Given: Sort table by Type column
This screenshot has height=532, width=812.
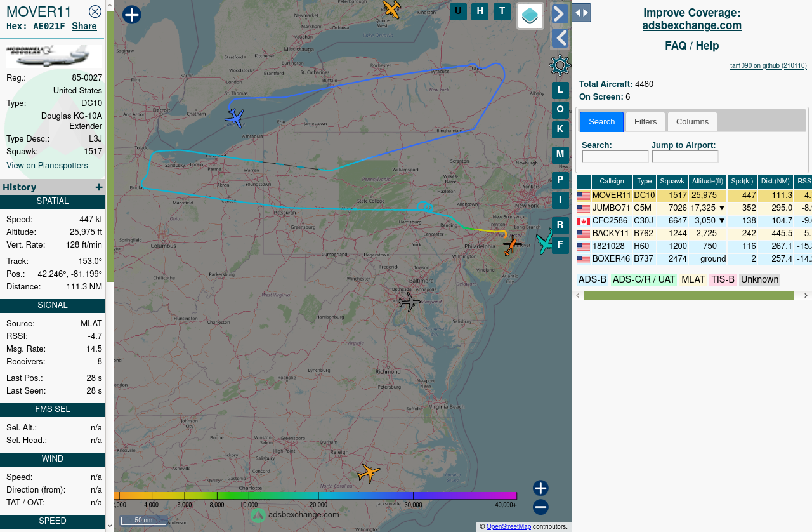Looking at the screenshot, I should 645,182.
